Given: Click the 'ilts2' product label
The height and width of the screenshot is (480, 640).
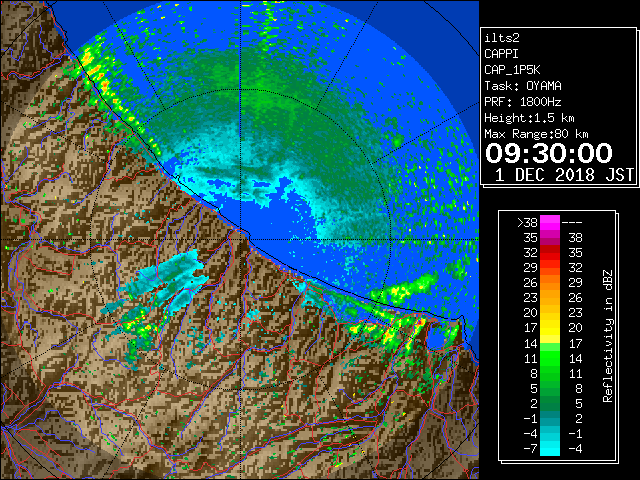Looking at the screenshot, I should (x=502, y=38).
